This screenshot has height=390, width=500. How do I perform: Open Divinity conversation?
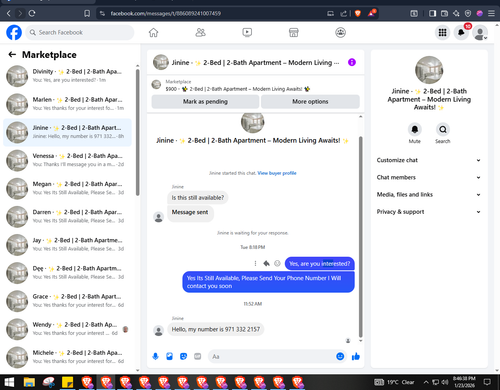click(x=68, y=76)
